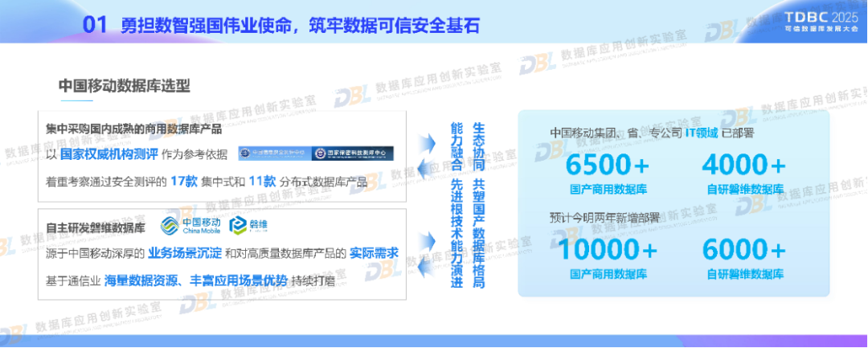Select the heading "自主研发磐维数据库"
Screen dimensions: 868x348
pyautogui.click(x=95, y=227)
